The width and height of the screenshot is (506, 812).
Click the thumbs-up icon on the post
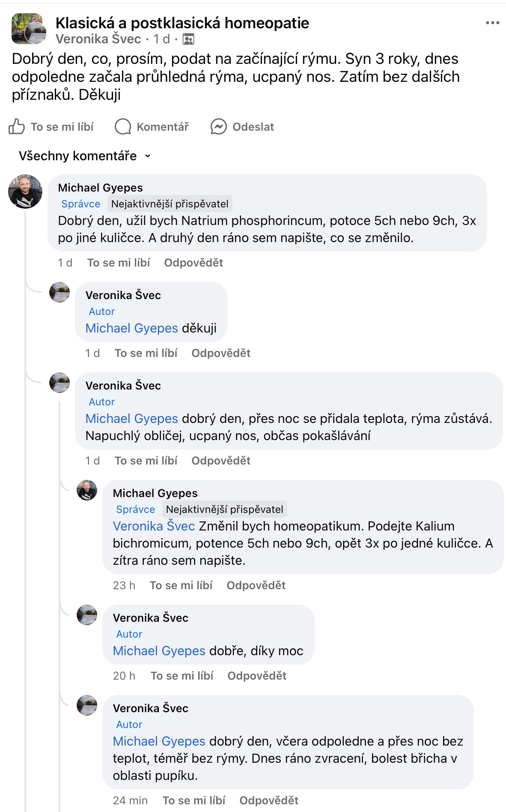click(17, 126)
